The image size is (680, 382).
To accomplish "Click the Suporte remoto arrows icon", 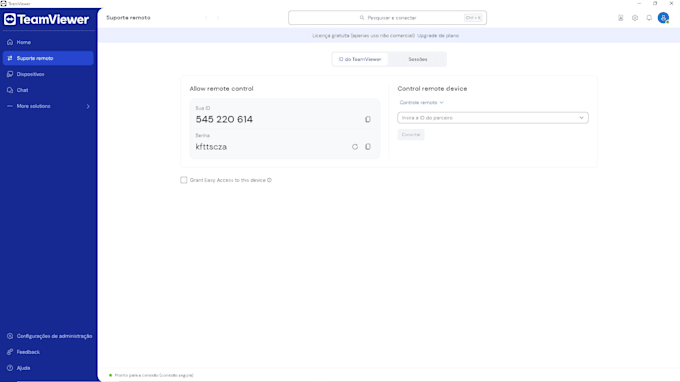I will pyautogui.click(x=10, y=58).
